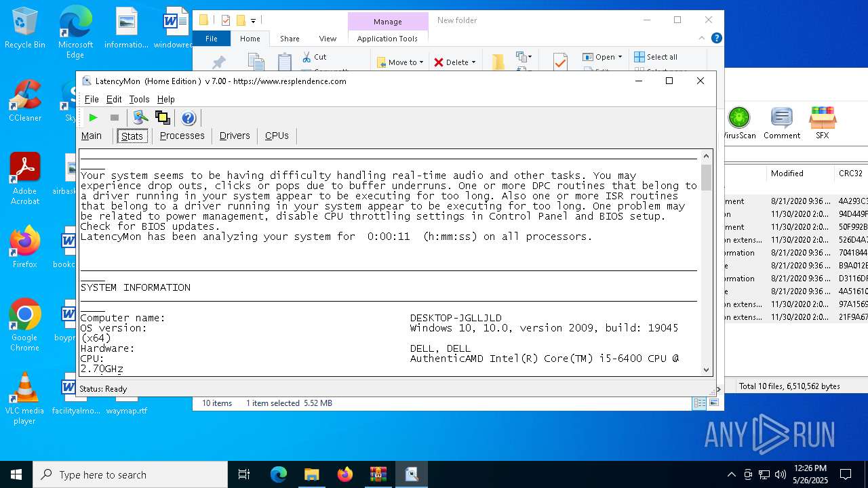Open View tab in Explorer ribbon
The image size is (868, 488).
click(x=328, y=39)
